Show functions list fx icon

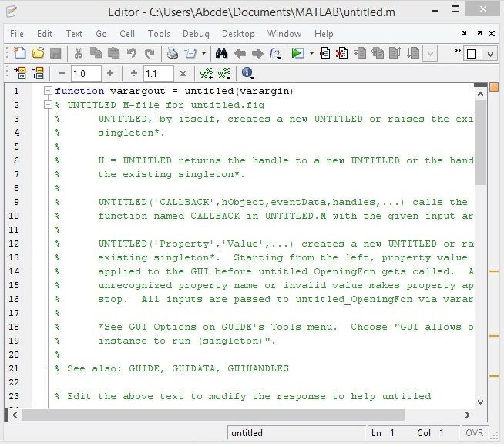[275, 53]
